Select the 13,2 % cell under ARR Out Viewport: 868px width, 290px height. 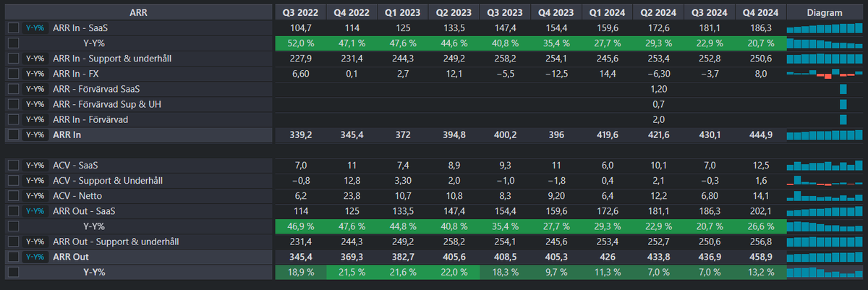point(760,272)
